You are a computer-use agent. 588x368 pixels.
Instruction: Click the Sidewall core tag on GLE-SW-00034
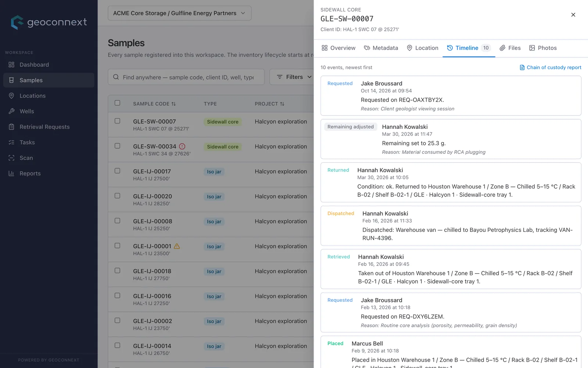[223, 147]
